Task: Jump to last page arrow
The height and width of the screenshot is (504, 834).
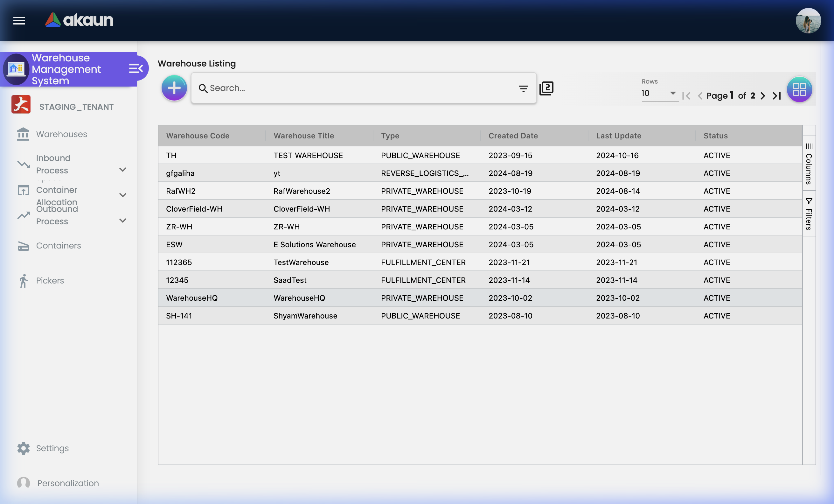Action: 777,96
